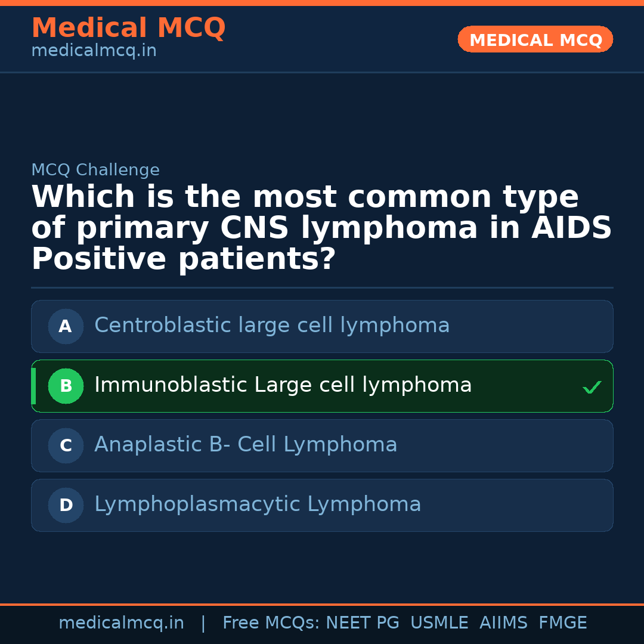Image resolution: width=644 pixels, height=644 pixels.
Task: Open the medicalmcq.in link under the header title
Action: click(x=94, y=51)
